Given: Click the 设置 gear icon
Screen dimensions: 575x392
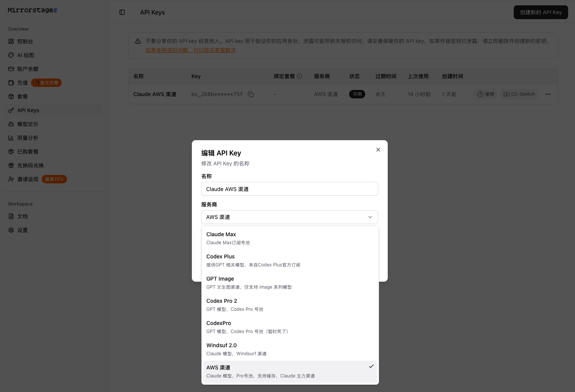Looking at the screenshot, I should pos(11,230).
